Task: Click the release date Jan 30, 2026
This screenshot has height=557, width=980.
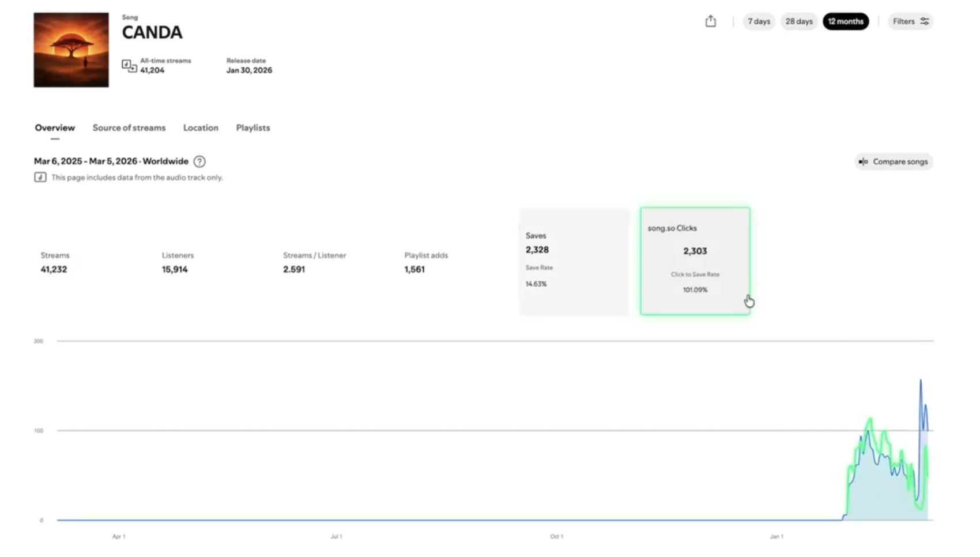Action: coord(249,70)
